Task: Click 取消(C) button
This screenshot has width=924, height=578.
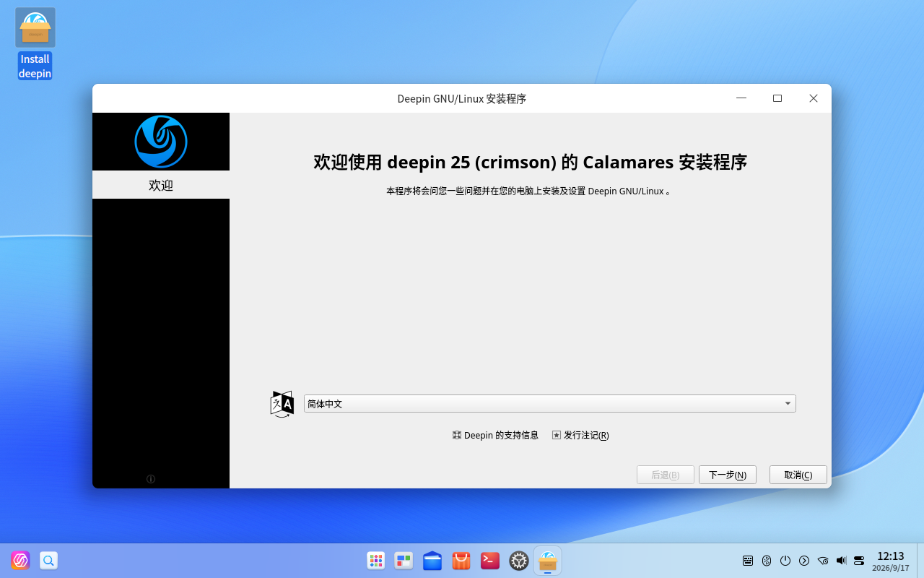Action: (x=798, y=475)
